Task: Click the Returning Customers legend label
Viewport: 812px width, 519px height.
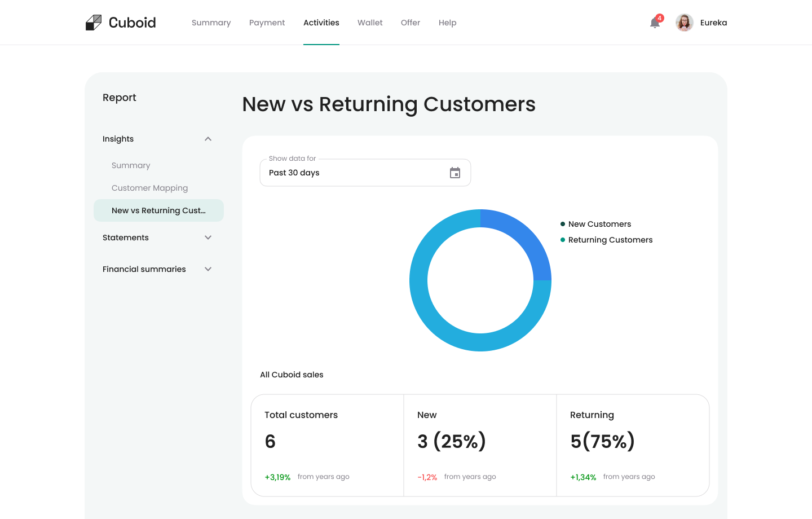Action: pos(610,240)
